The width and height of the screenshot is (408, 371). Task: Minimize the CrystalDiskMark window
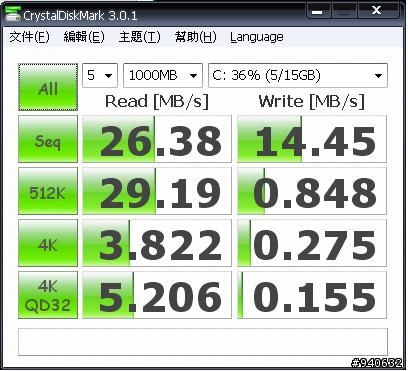click(318, 11)
